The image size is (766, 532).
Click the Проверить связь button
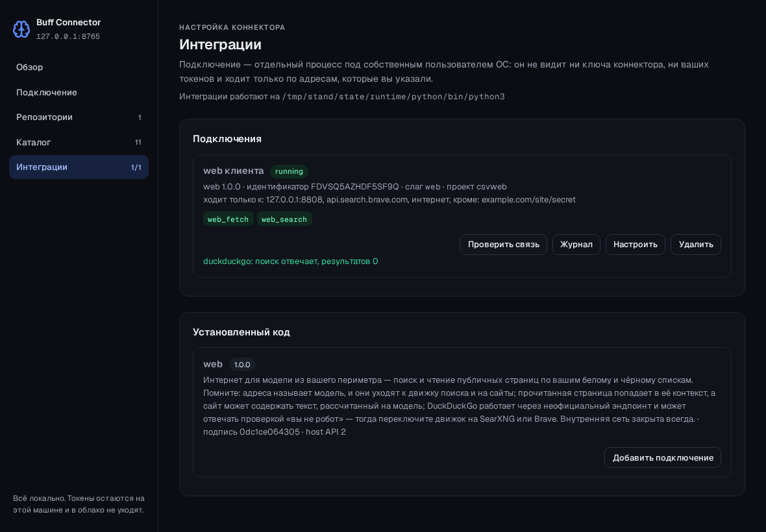pos(503,245)
